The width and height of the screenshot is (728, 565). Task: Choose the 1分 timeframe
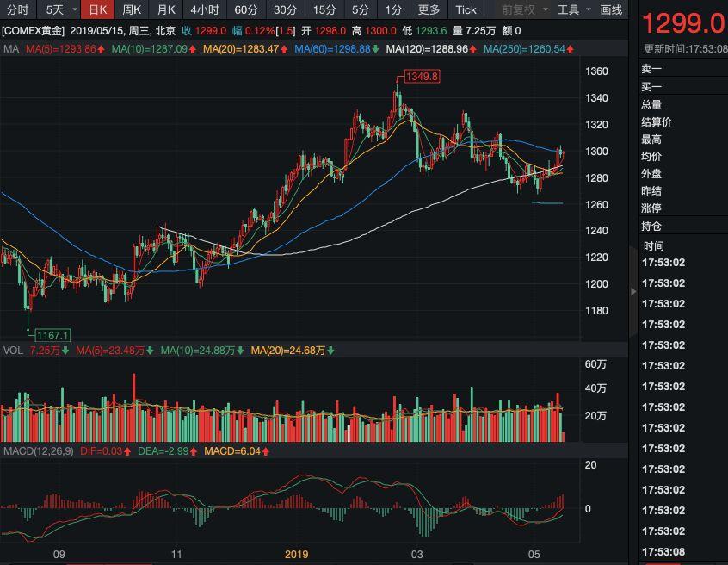393,9
